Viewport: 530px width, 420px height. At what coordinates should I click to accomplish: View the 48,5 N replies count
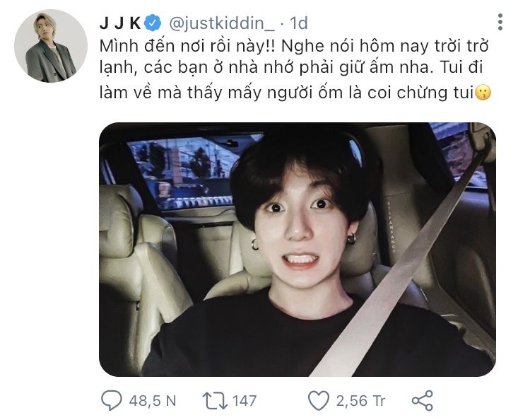pos(153,401)
